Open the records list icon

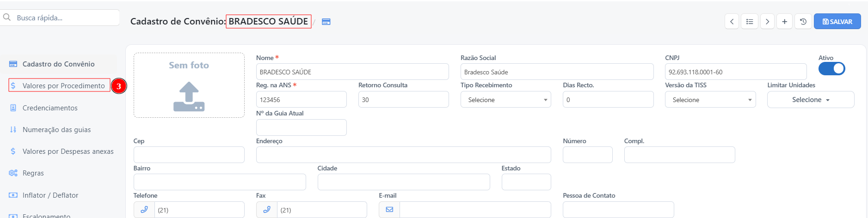[x=750, y=22]
